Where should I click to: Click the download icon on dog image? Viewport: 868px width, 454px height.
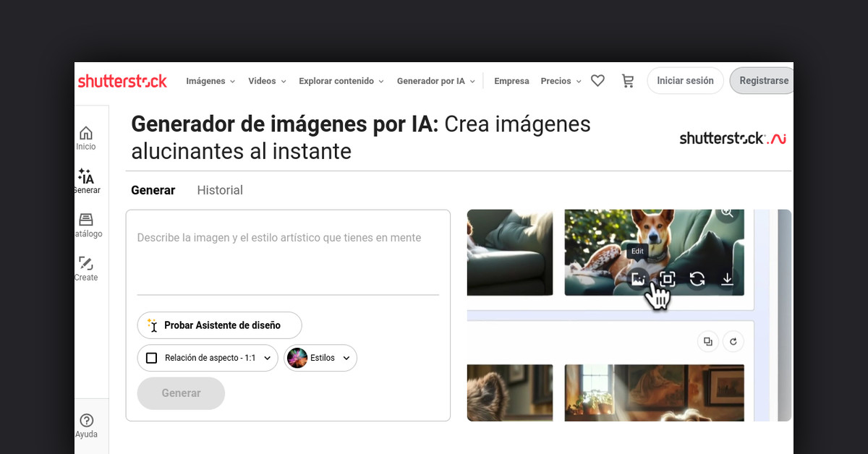point(727,279)
